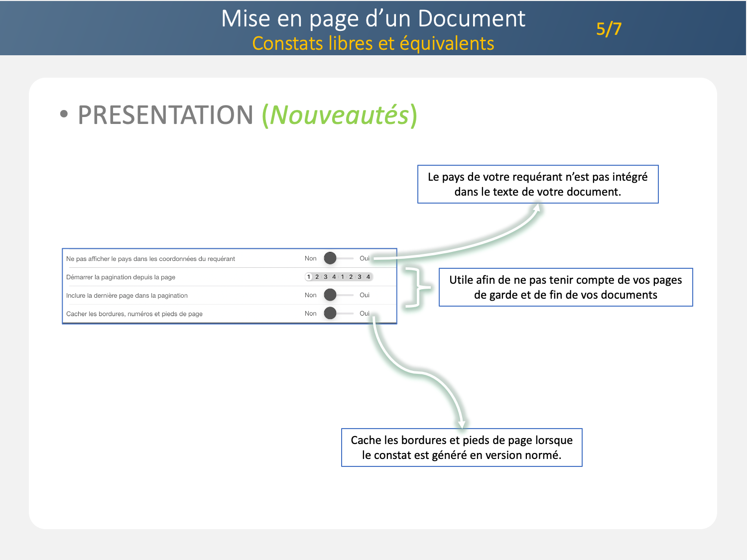Choose 'Oui' for including last page in pagination
The width and height of the screenshot is (747, 560).
[x=365, y=295]
